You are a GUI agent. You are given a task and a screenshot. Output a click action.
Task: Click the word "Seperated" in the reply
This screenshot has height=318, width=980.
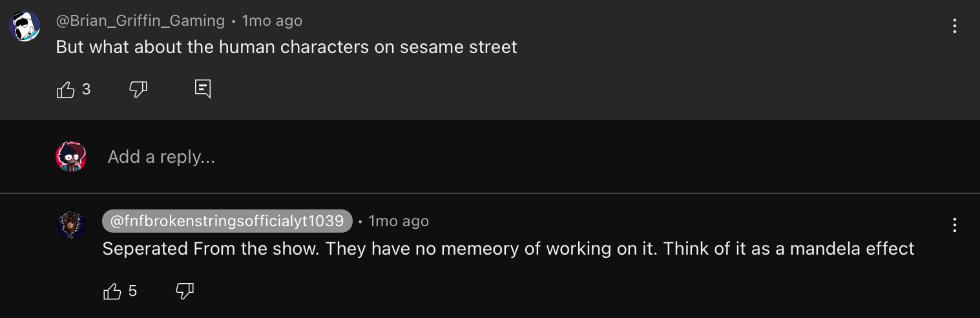(x=145, y=249)
